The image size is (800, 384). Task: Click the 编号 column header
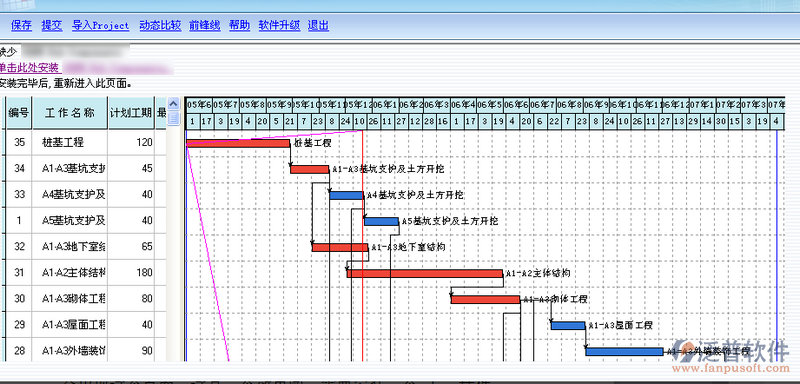pyautogui.click(x=19, y=113)
